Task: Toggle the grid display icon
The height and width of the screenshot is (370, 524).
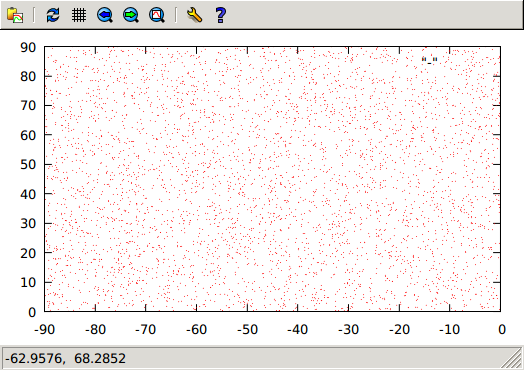Action: click(x=79, y=15)
